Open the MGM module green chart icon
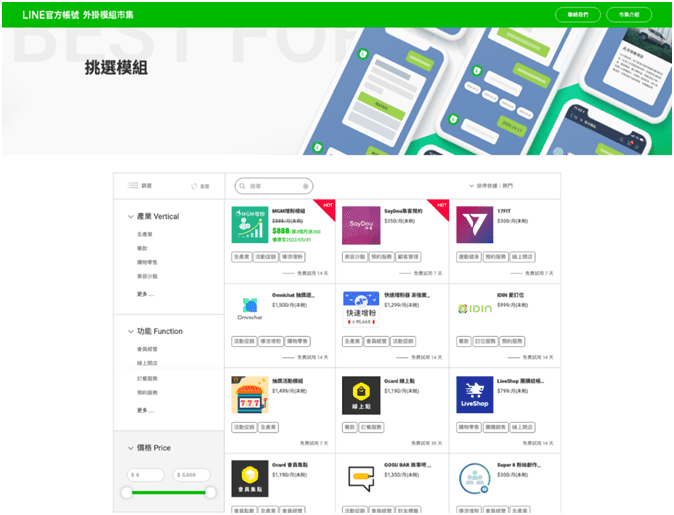Image resolution: width=674 pixels, height=515 pixels. click(250, 225)
